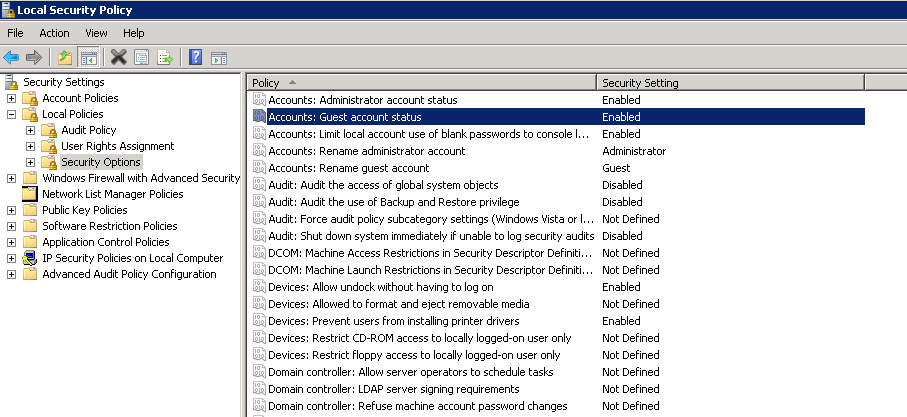Click the Up One Level folder icon
This screenshot has width=907, height=417.
click(65, 57)
